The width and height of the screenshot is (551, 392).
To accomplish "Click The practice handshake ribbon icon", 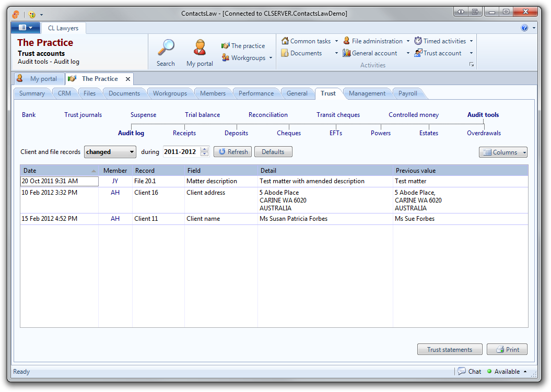I will (x=225, y=45).
